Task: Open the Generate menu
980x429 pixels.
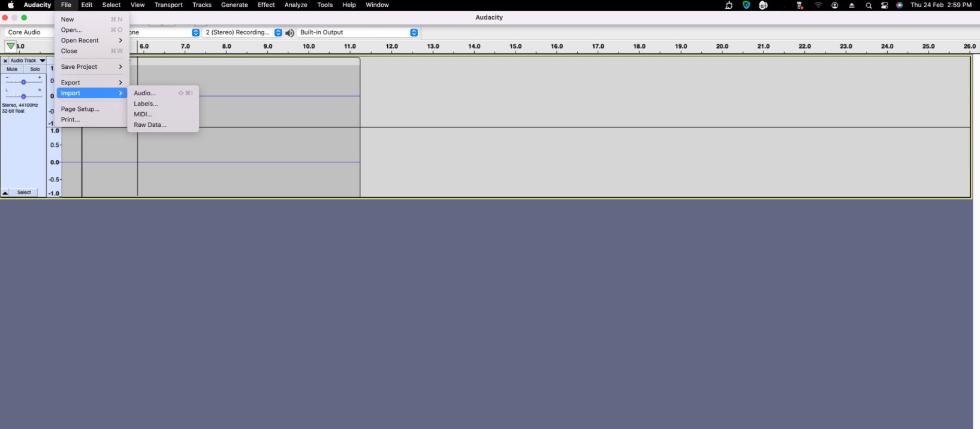Action: click(x=234, y=5)
